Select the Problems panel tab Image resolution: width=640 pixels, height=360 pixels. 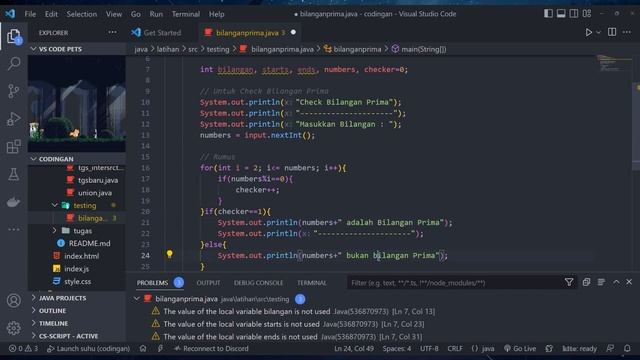pyautogui.click(x=152, y=282)
